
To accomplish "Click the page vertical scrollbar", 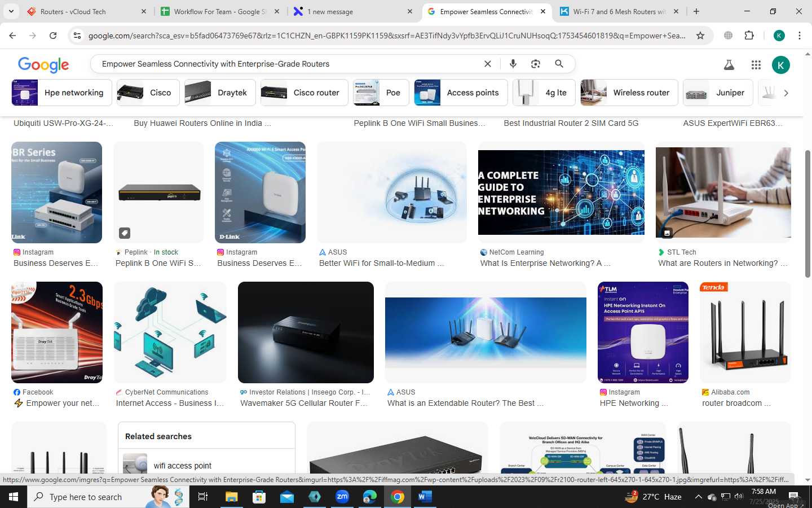I will (807, 214).
